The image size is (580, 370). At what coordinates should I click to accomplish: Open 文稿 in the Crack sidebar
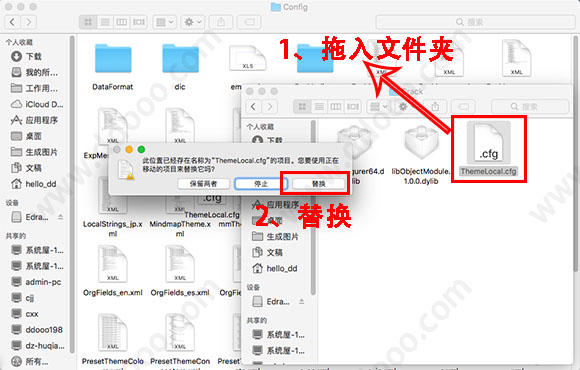pos(276,252)
